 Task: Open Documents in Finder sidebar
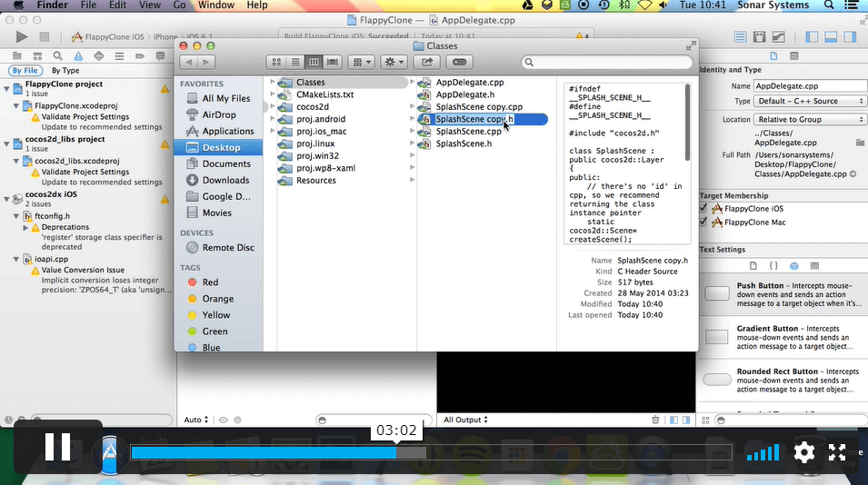[225, 163]
